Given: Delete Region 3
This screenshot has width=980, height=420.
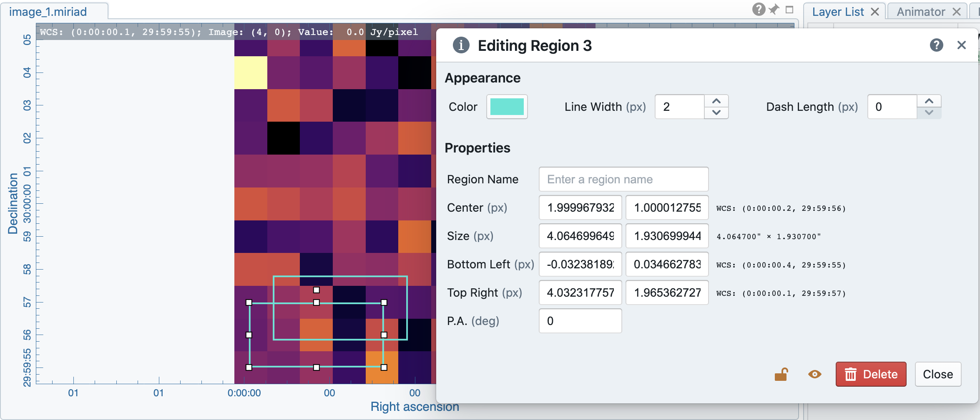Looking at the screenshot, I should point(871,374).
